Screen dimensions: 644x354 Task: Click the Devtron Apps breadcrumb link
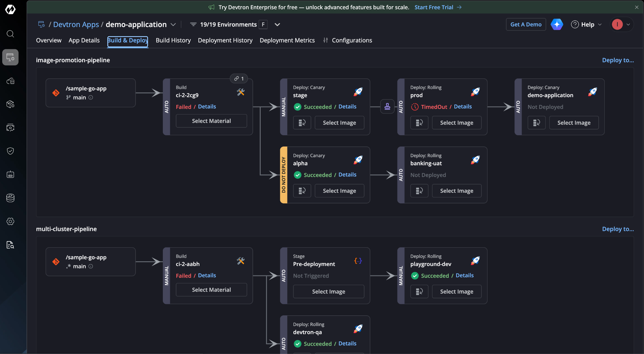coord(76,25)
